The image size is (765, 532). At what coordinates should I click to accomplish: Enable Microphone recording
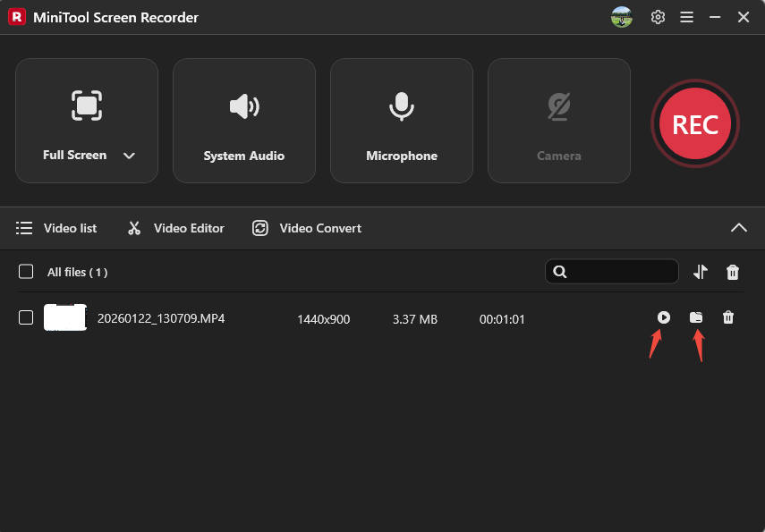click(401, 120)
